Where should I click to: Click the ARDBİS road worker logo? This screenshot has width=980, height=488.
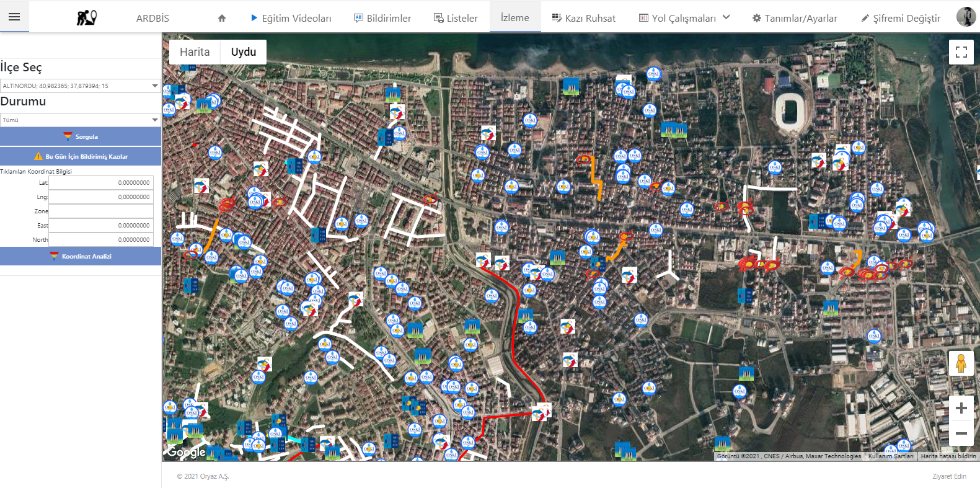[86, 18]
